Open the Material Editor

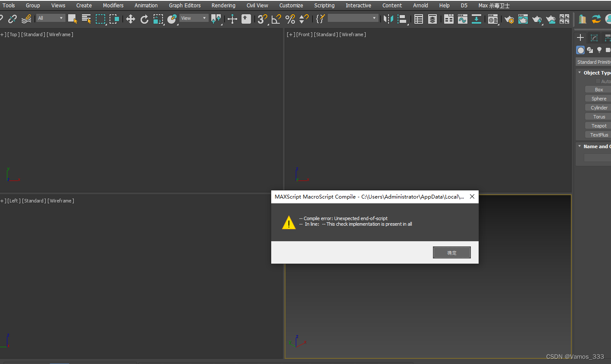click(493, 19)
